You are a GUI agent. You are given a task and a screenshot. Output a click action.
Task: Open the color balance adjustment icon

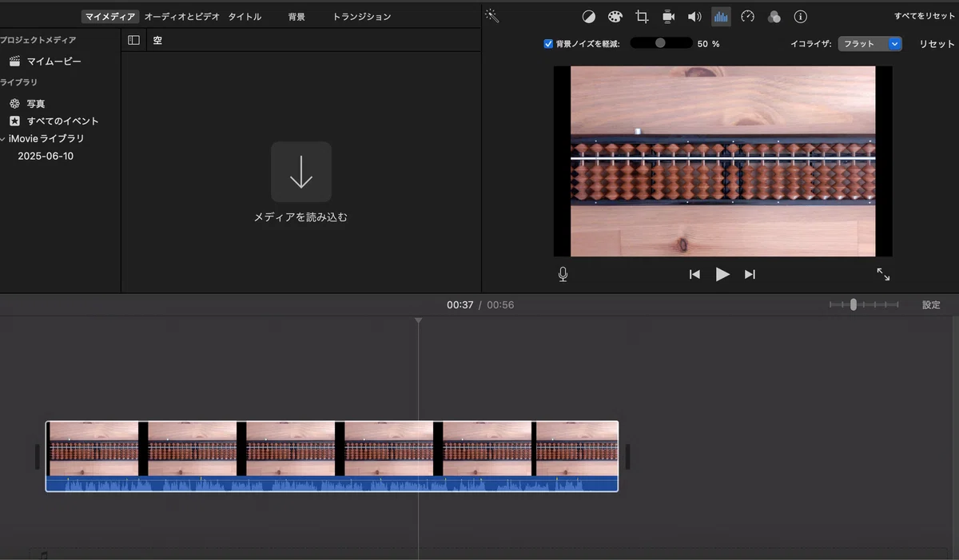(588, 17)
